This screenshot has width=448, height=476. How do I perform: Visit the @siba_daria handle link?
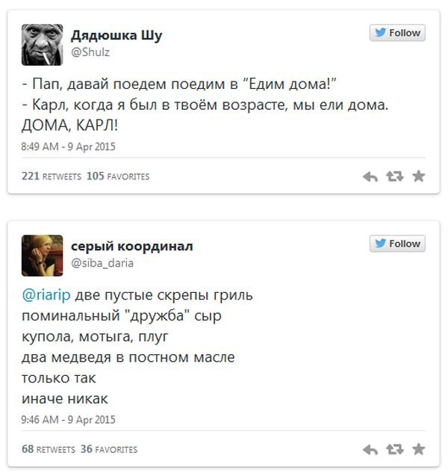point(102,262)
